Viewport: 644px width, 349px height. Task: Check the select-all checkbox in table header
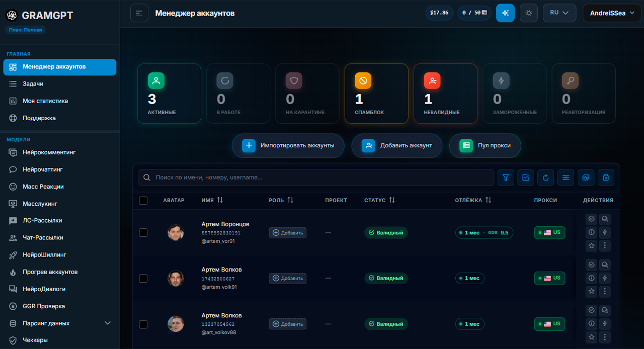(x=143, y=200)
